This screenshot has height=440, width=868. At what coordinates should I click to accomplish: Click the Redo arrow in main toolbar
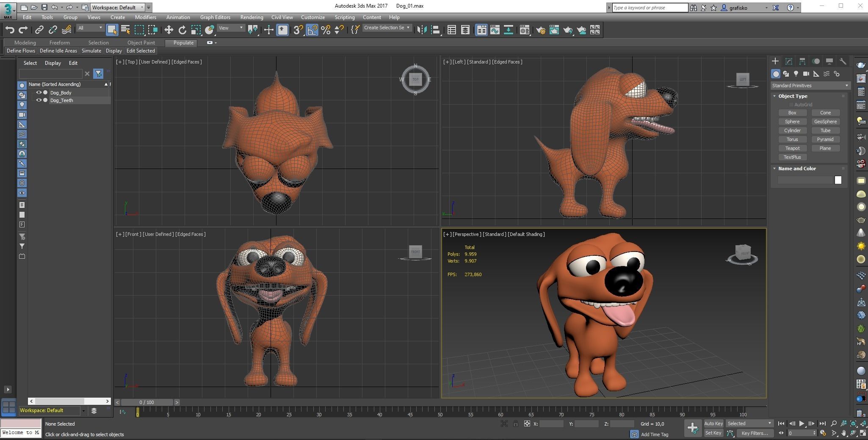pos(23,30)
